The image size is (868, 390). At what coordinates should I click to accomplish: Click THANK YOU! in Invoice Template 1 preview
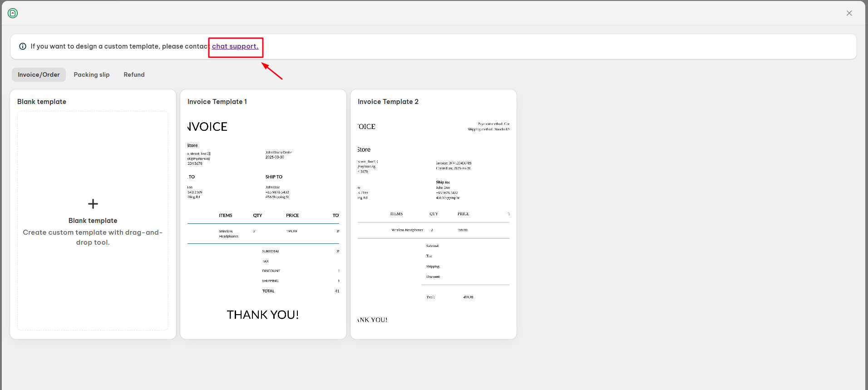point(263,315)
